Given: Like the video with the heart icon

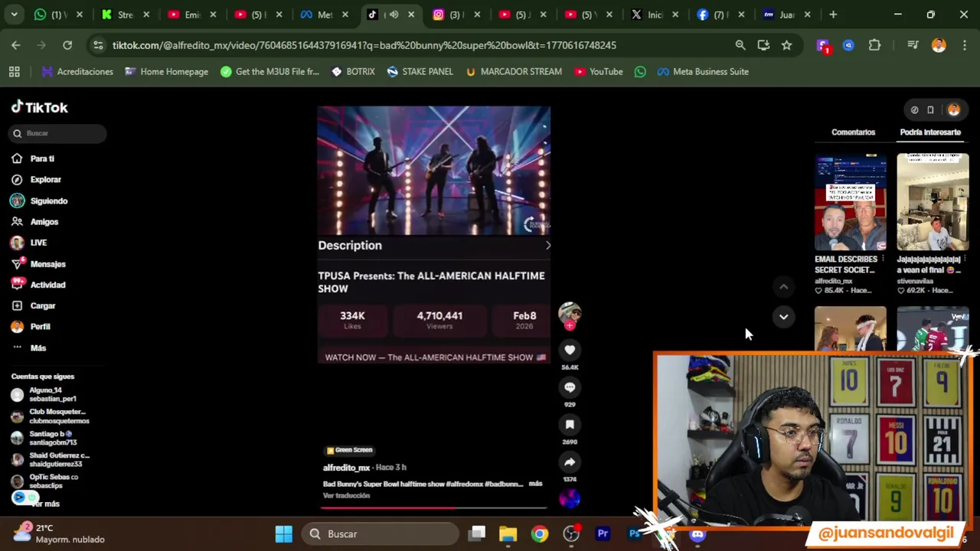Looking at the screenshot, I should 570,350.
